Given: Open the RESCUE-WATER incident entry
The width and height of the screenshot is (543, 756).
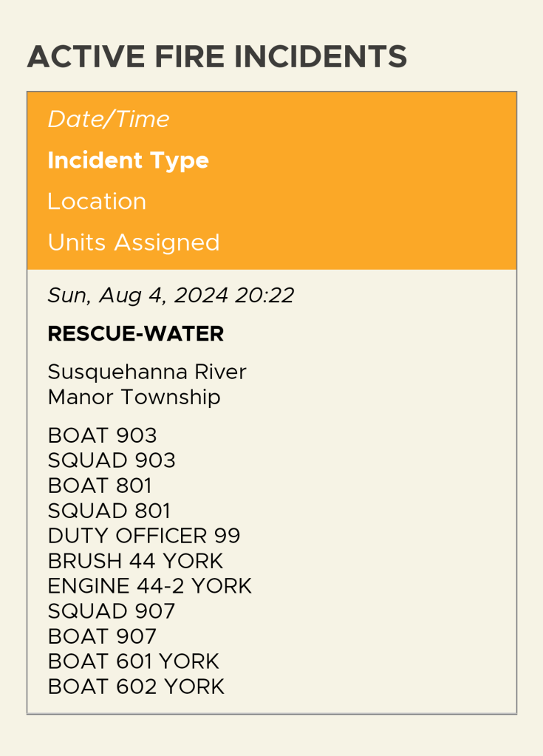Looking at the screenshot, I should point(135,334).
